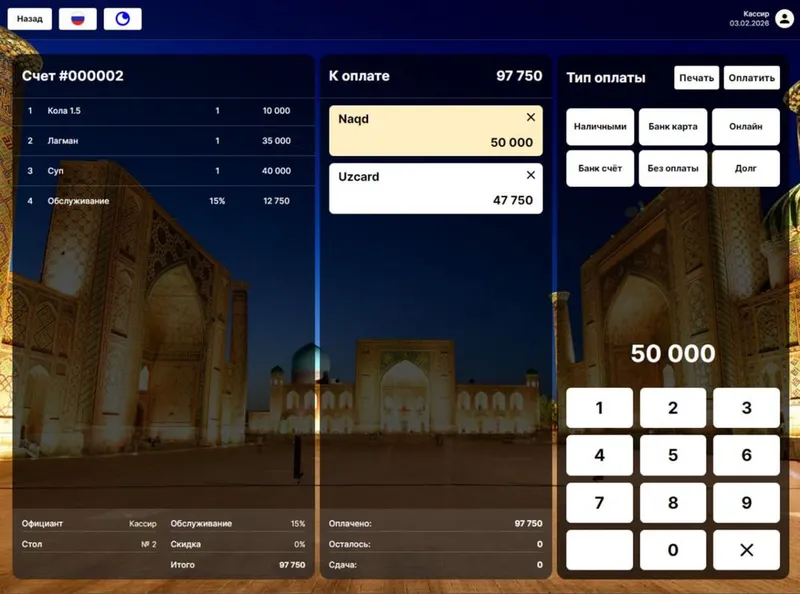Open the cashier profile avatar icon
800x594 pixels.
tap(784, 19)
